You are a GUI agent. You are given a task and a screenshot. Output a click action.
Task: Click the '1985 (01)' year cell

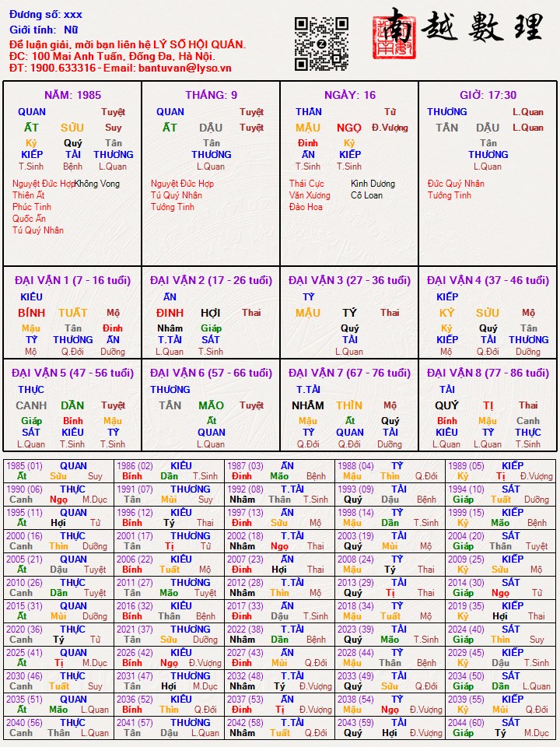click(58, 472)
